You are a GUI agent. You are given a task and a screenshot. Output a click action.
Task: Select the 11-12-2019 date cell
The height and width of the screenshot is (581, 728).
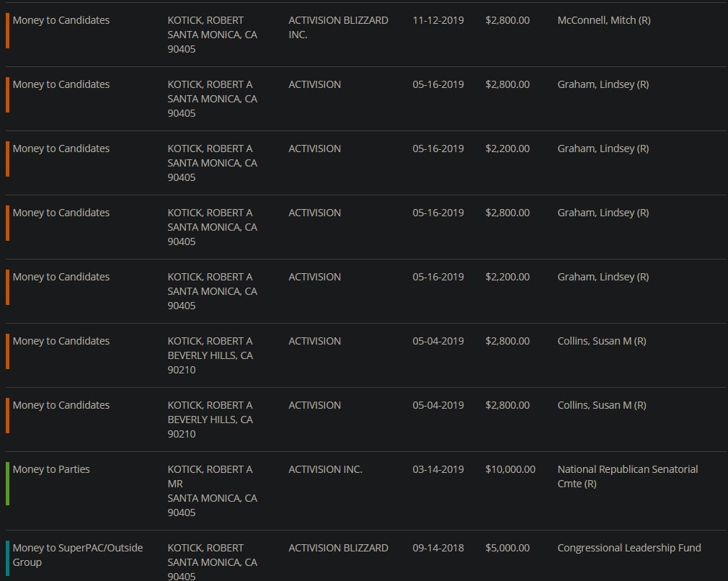(438, 20)
